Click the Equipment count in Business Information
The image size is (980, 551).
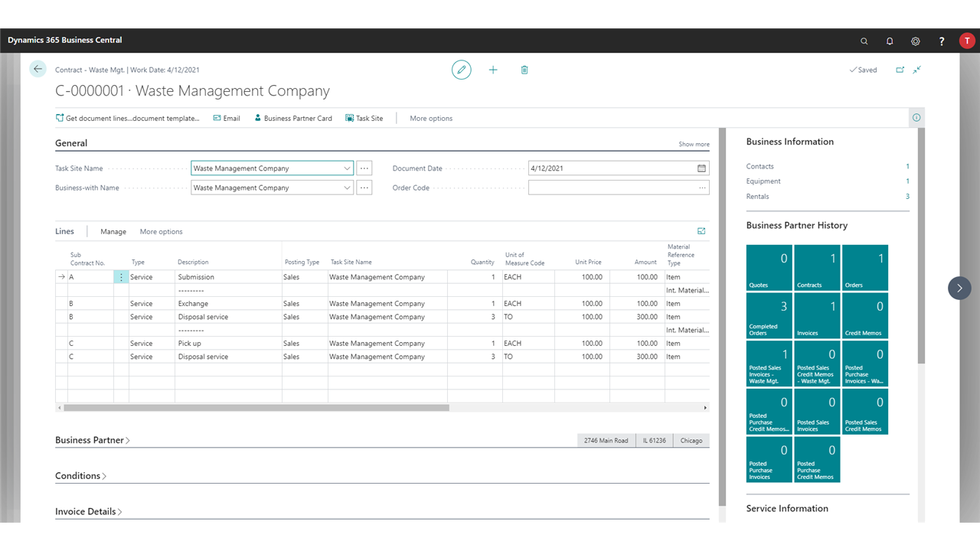point(907,181)
